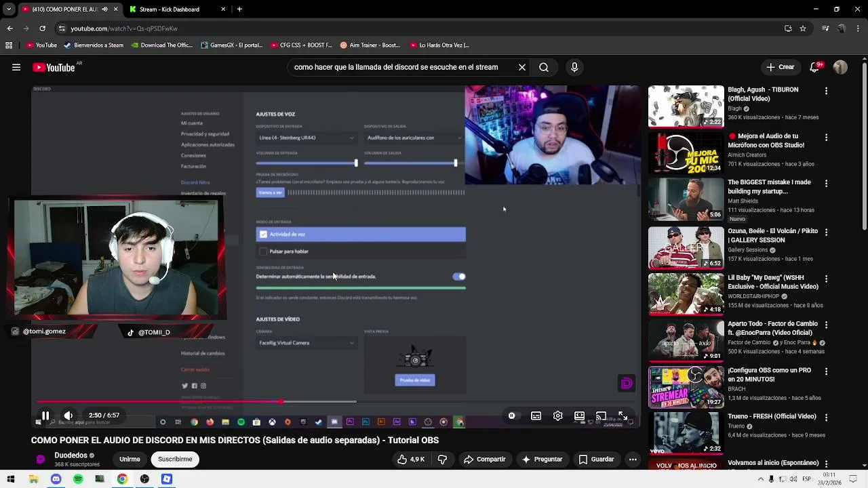Open more actions ellipsis below video
This screenshot has height=488, width=868.
(633, 459)
